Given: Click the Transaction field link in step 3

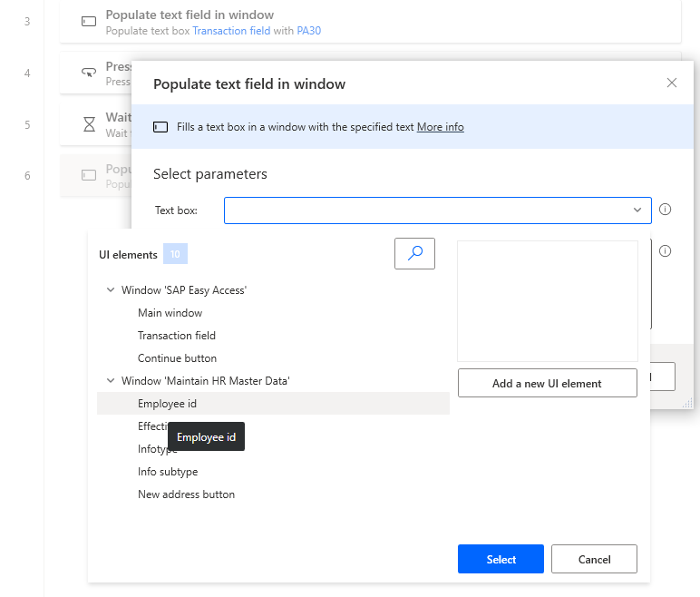Looking at the screenshot, I should (x=231, y=31).
